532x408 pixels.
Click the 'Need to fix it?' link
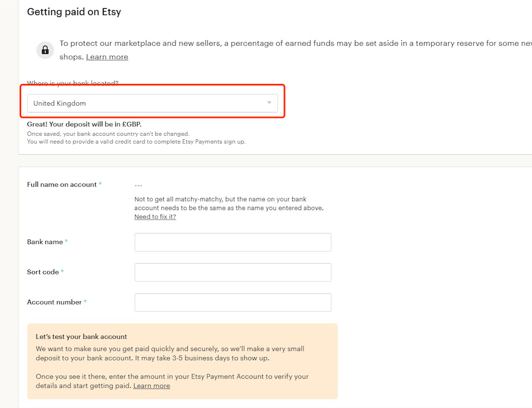click(x=155, y=217)
